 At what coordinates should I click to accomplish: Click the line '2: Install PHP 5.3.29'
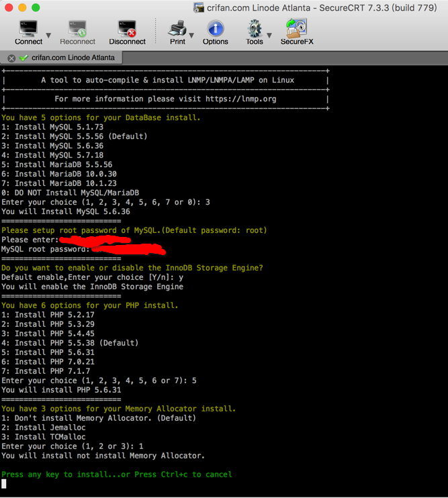pyautogui.click(x=48, y=324)
